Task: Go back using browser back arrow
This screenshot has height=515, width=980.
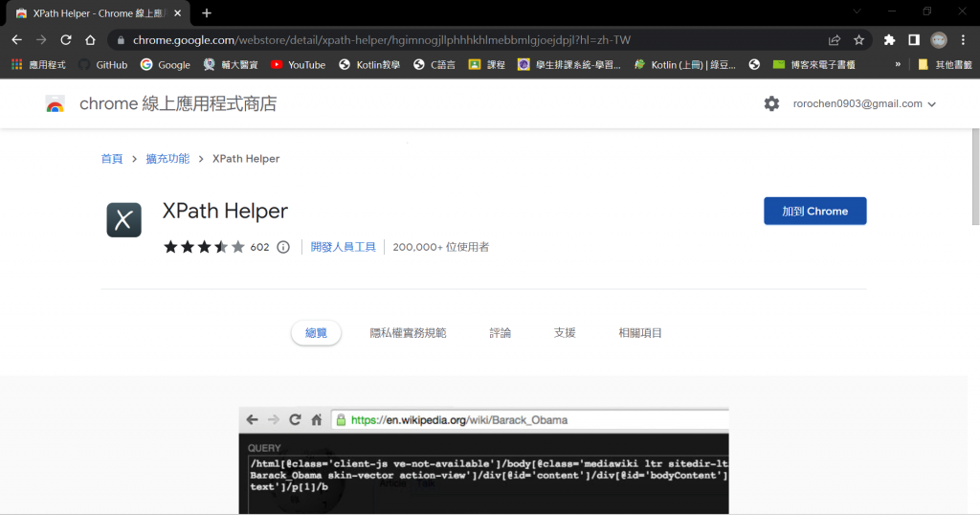Action: point(17,40)
